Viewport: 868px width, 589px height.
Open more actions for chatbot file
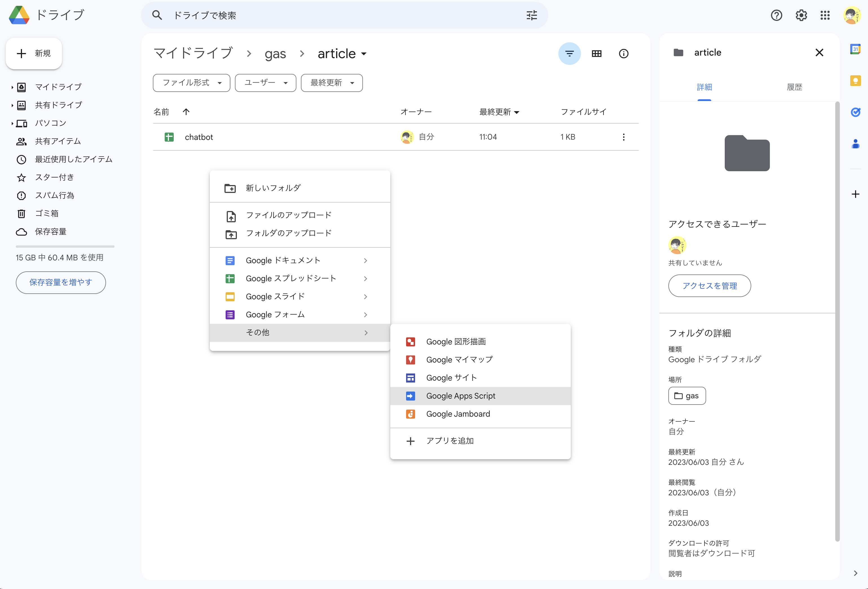(x=623, y=137)
